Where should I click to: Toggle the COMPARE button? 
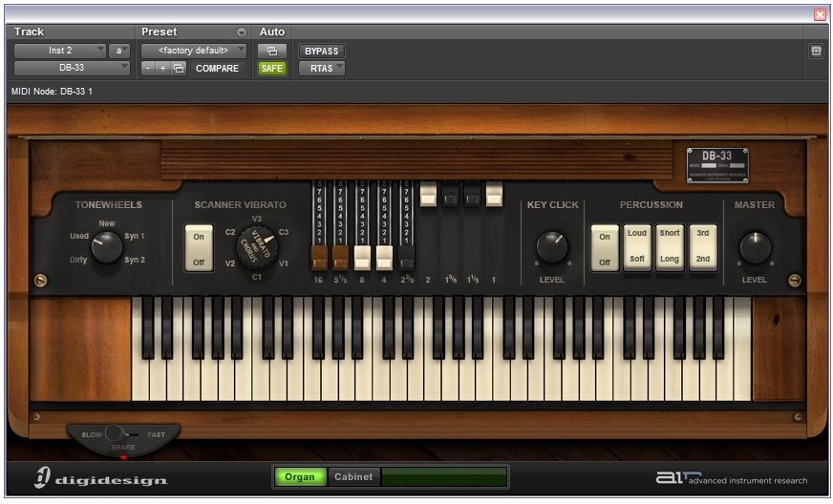pos(217,69)
